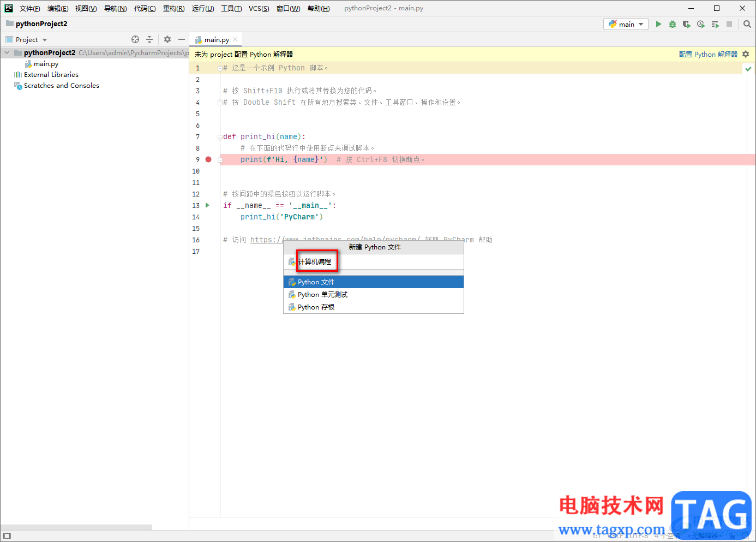Click the fold marker at line 4
756x542 pixels.
point(220,103)
